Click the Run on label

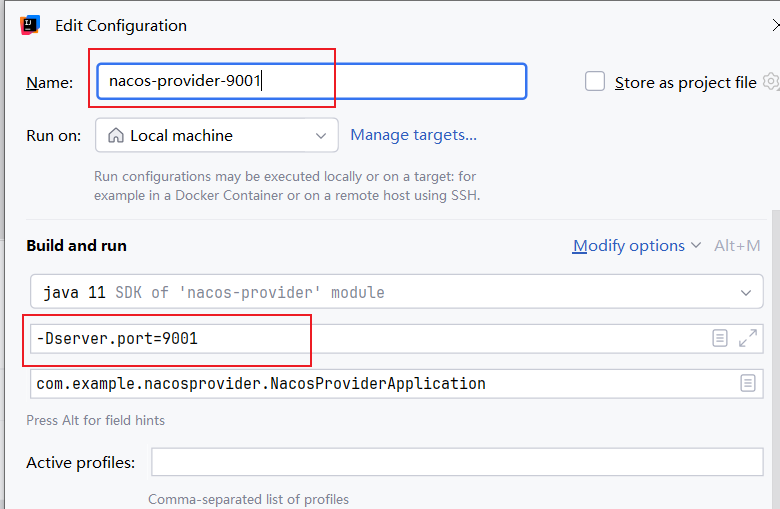[x=53, y=136]
